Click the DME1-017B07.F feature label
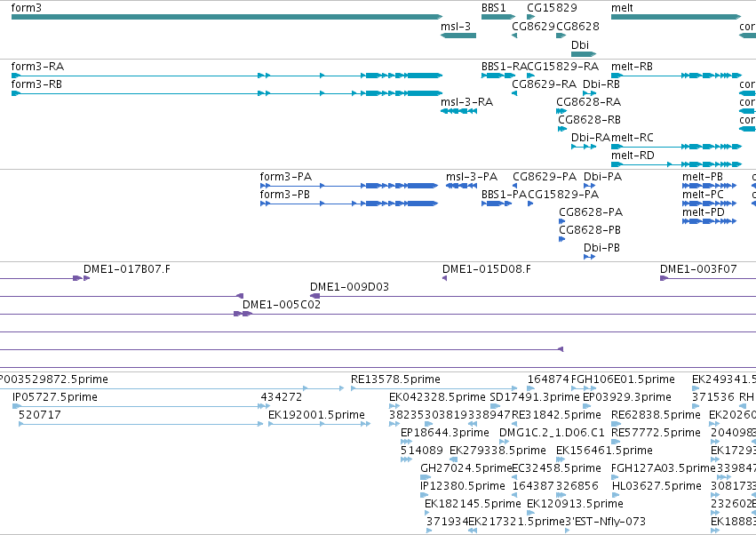 127,269
